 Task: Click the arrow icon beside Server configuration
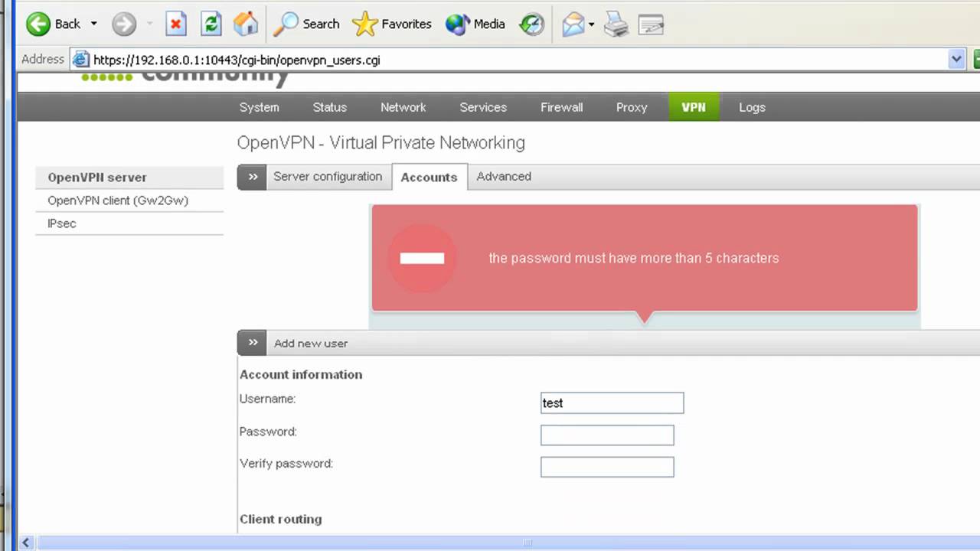click(252, 177)
